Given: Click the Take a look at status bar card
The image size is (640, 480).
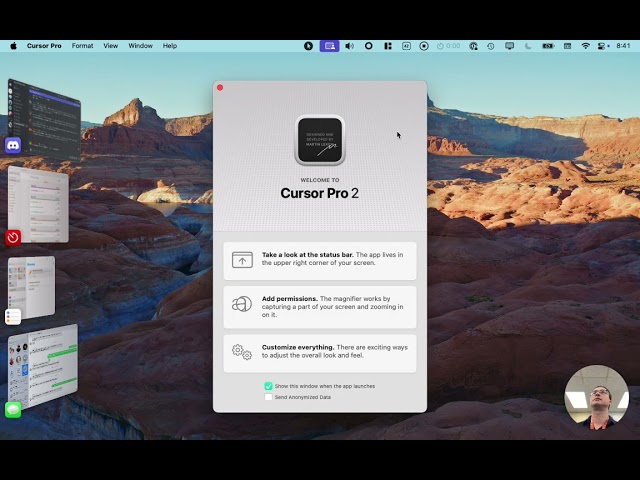Looking at the screenshot, I should tap(320, 260).
